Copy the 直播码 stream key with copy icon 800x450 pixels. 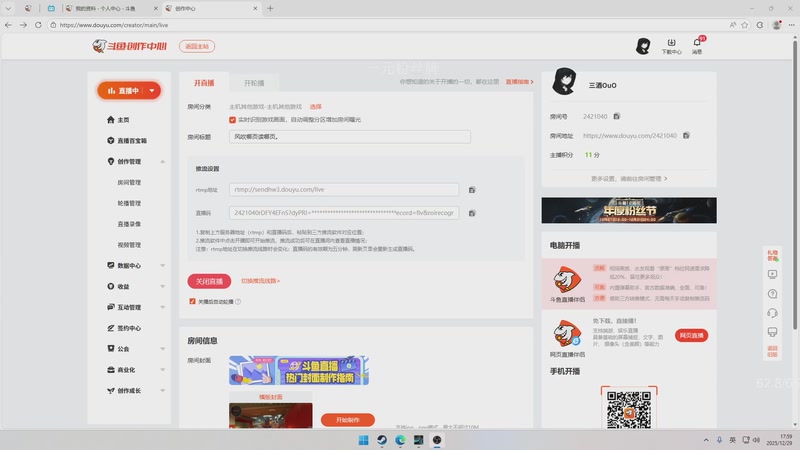point(472,213)
